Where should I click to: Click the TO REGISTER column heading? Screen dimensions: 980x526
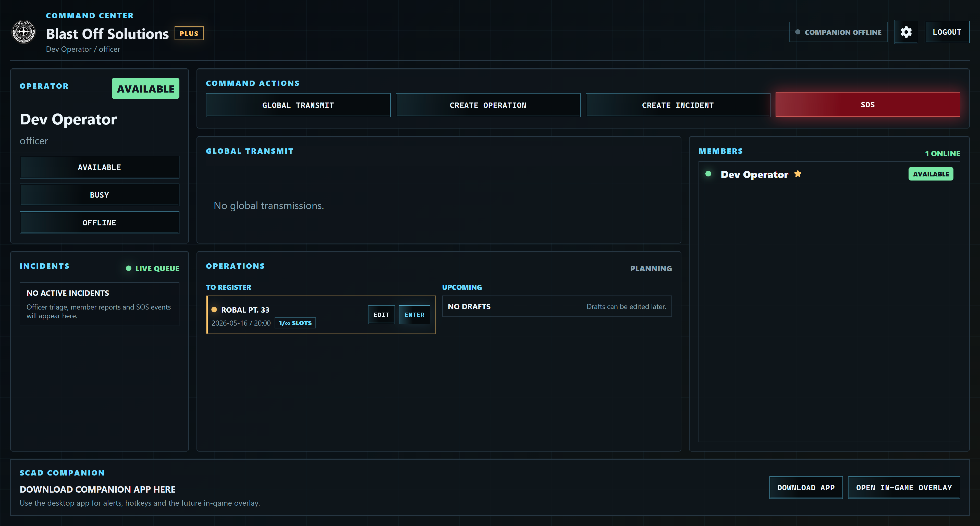(x=229, y=287)
